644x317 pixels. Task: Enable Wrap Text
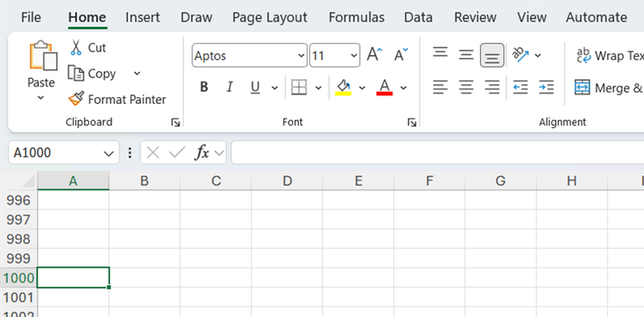tap(611, 55)
